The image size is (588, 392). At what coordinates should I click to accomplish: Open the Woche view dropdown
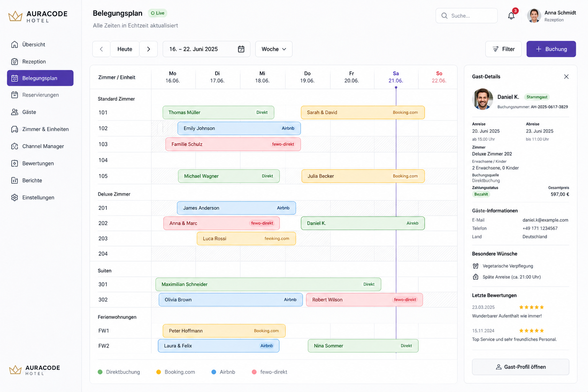click(x=274, y=49)
